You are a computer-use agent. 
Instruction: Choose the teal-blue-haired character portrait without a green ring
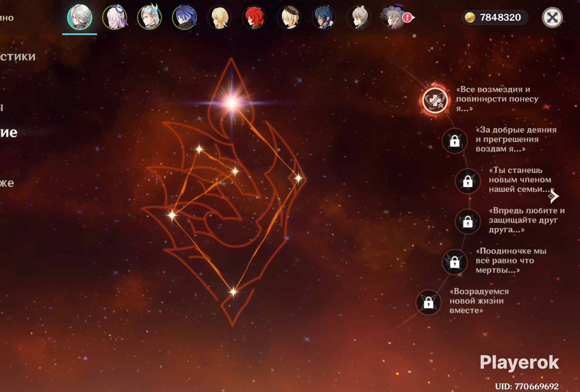[324, 17]
